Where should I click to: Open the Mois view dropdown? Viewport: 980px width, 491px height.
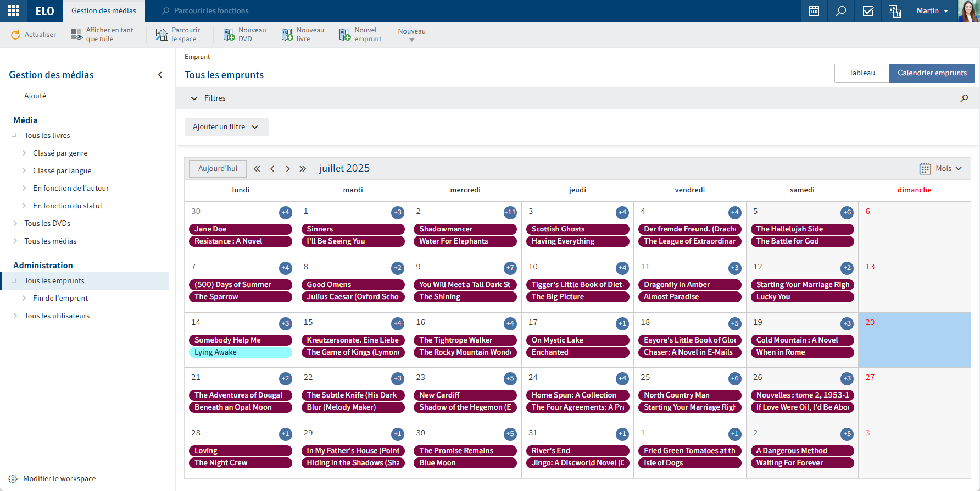[941, 169]
